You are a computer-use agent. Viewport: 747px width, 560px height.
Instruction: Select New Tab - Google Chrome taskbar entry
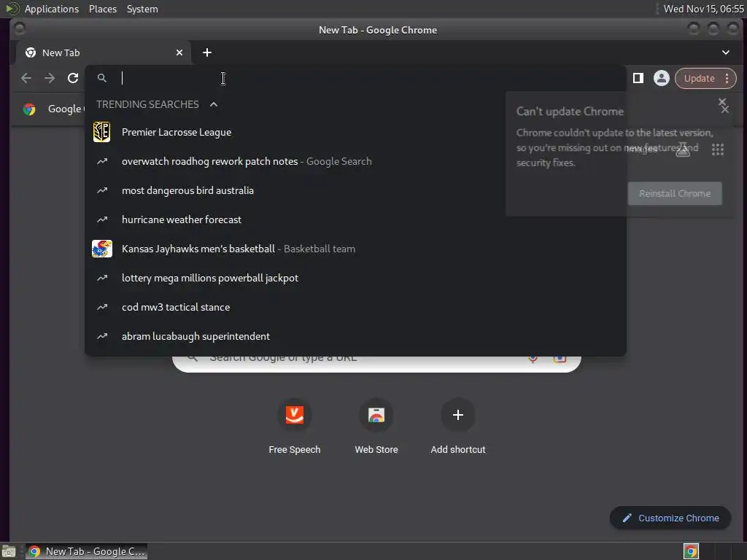click(x=86, y=551)
